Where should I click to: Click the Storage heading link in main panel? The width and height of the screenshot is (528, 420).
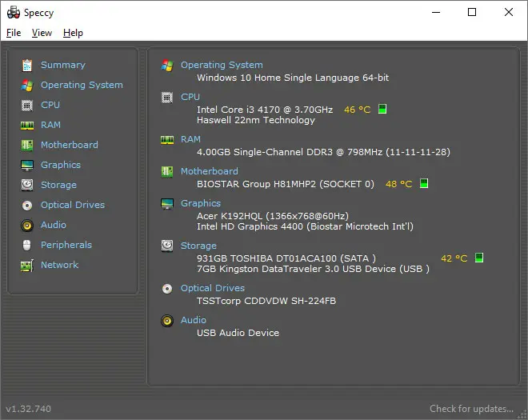[x=198, y=246]
